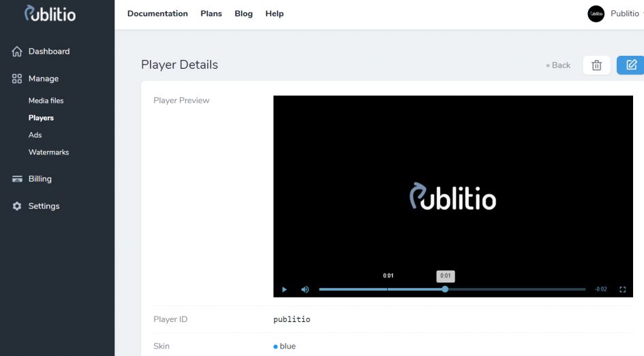Open Help in top menu
The height and width of the screenshot is (356, 644).
click(275, 14)
